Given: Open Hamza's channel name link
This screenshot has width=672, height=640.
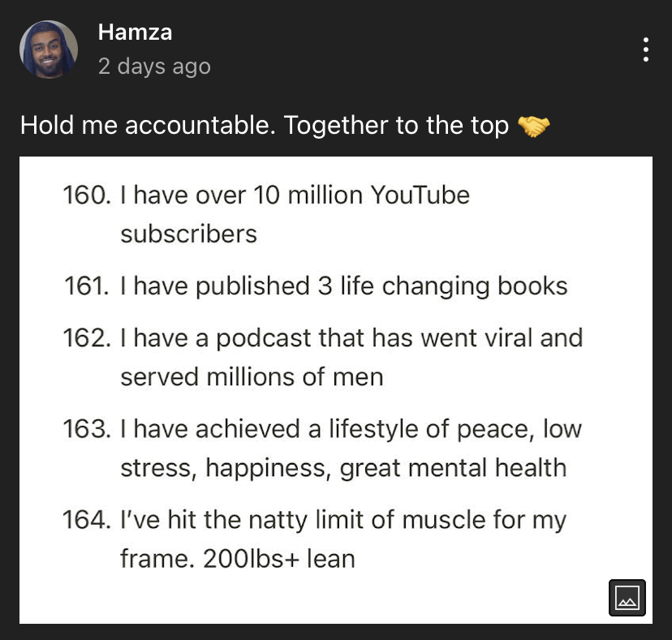Looking at the screenshot, I should pos(135,32).
